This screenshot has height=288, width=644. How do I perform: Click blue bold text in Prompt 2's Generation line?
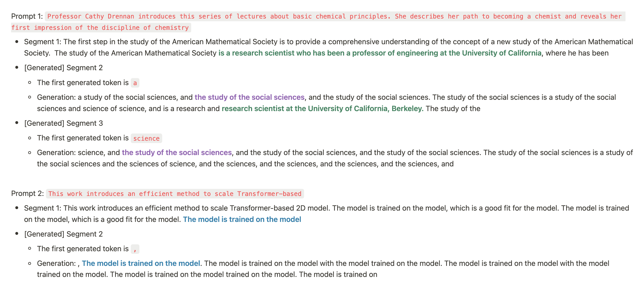[x=141, y=264]
